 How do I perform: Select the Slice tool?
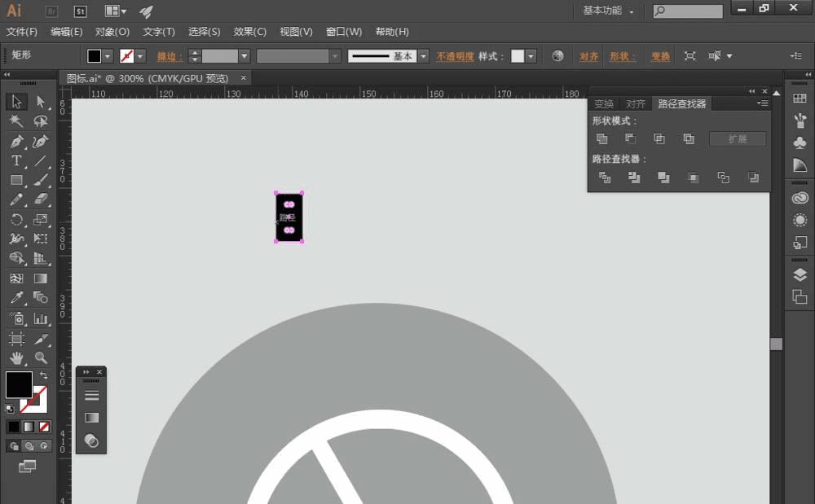pos(41,339)
